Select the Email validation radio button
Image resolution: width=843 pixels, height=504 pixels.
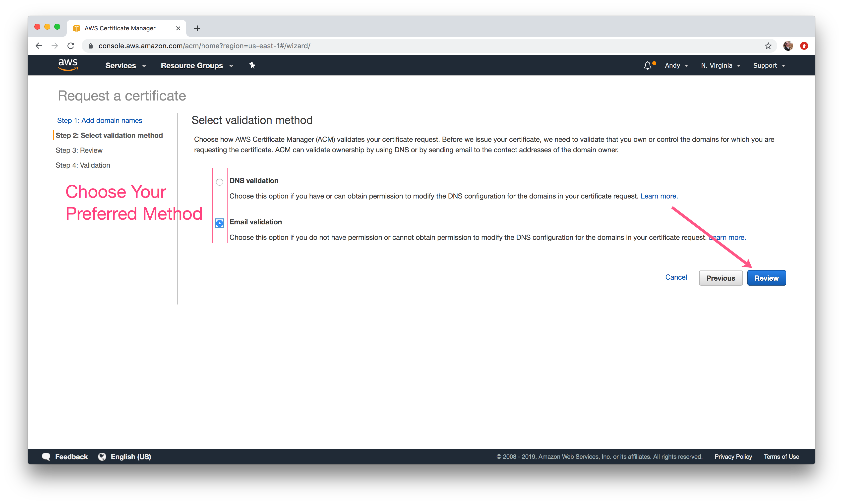[x=220, y=223]
